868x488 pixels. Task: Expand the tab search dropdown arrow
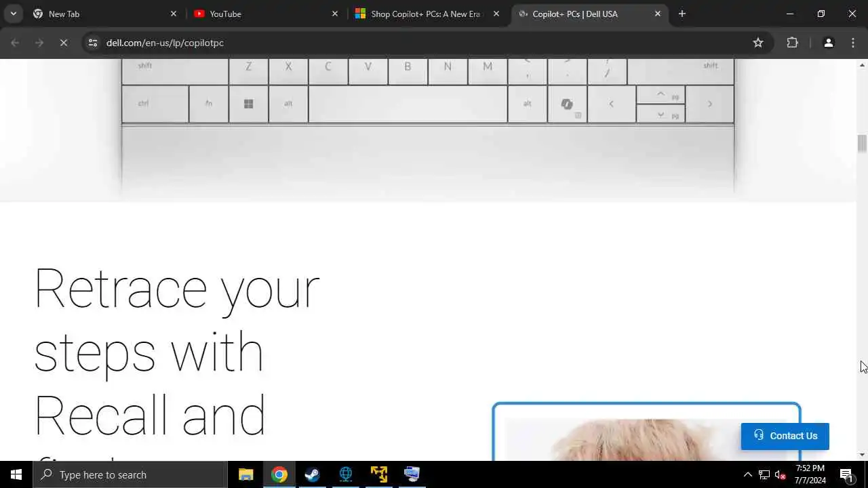13,14
